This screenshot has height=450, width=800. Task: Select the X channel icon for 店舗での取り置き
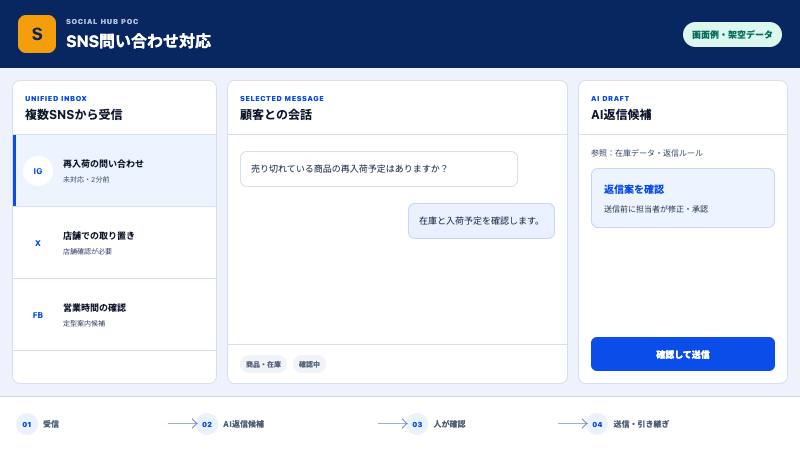click(x=38, y=243)
